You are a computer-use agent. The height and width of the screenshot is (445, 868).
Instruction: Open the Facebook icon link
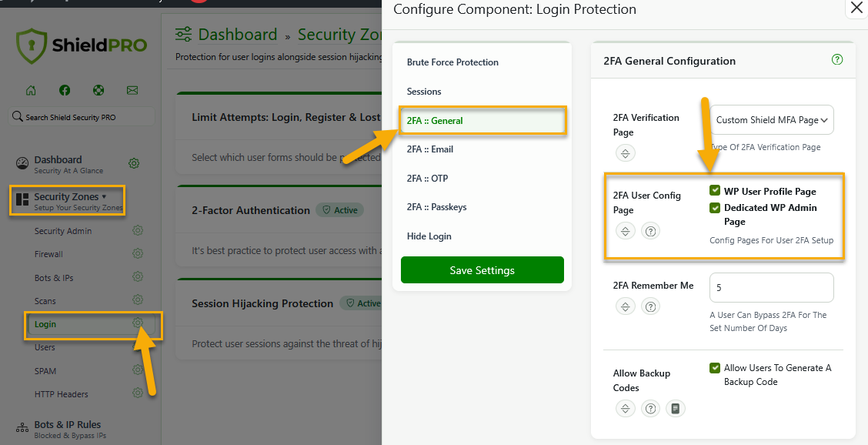(x=65, y=90)
